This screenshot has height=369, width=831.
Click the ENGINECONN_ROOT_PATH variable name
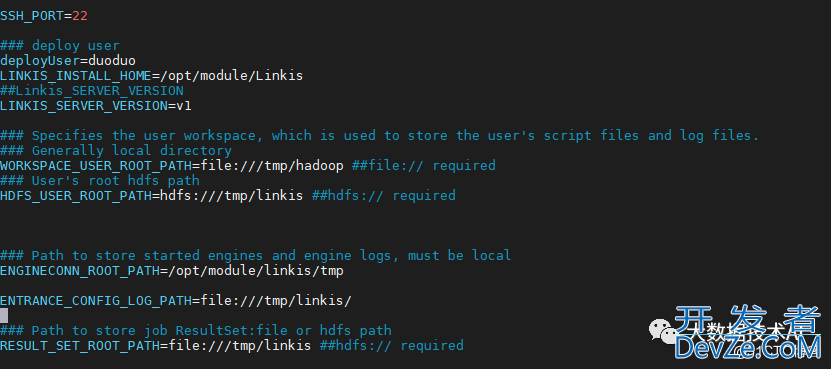point(79,271)
